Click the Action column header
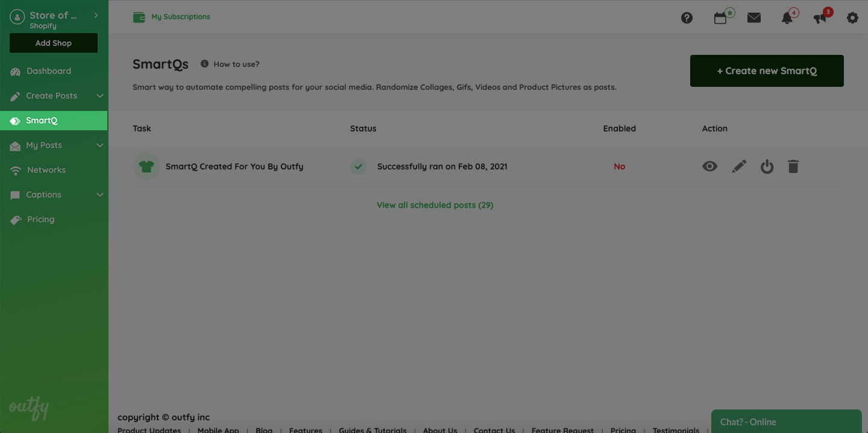Image resolution: width=868 pixels, height=433 pixels. tap(715, 128)
